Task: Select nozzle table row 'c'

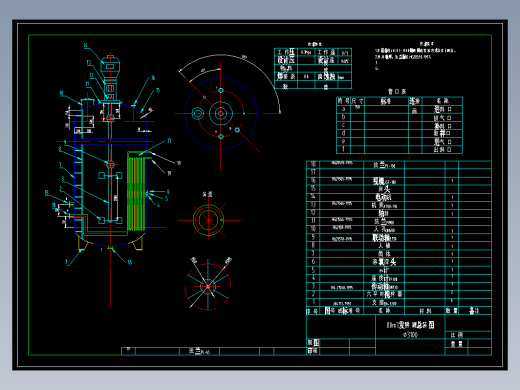Action: coord(399,126)
